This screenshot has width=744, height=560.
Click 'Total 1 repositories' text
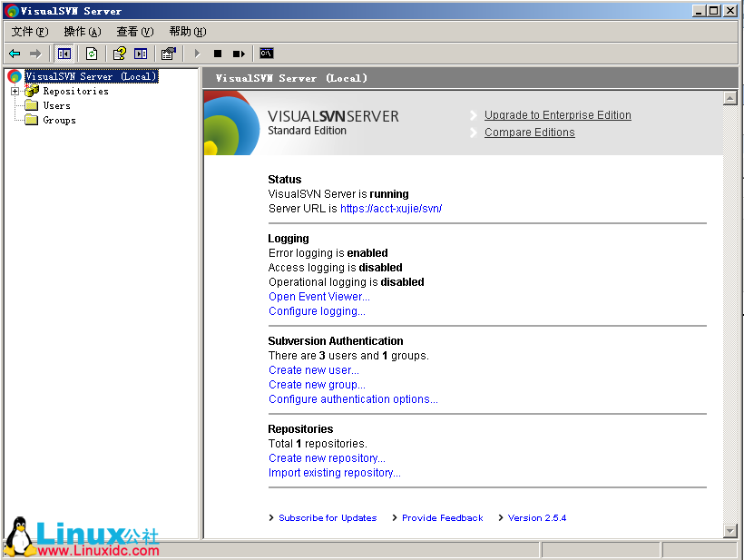tap(318, 444)
